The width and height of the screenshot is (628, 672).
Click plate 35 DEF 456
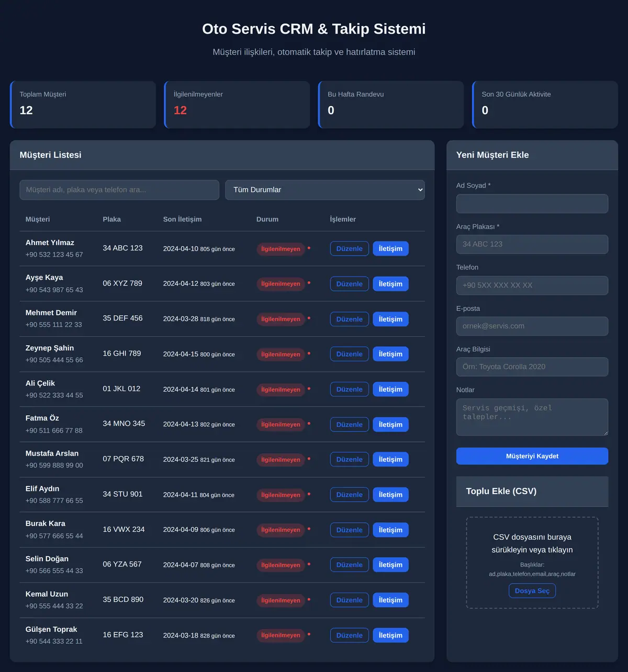pos(122,318)
